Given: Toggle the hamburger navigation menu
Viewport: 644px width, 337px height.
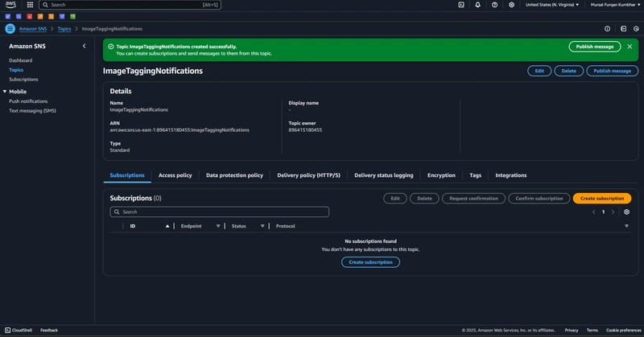Looking at the screenshot, I should point(10,29).
